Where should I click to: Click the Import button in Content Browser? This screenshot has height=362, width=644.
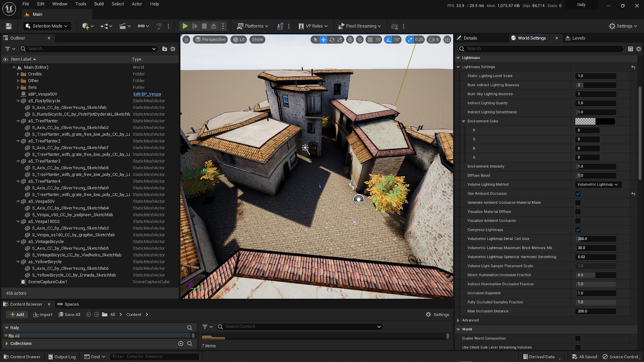[43, 315]
